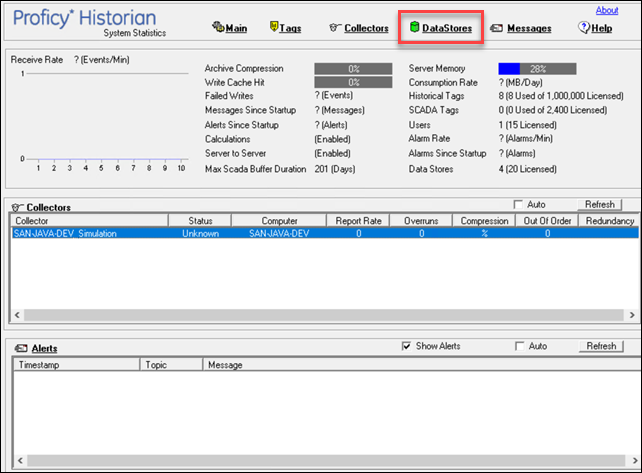The height and width of the screenshot is (473, 642).
Task: Select the SAN-JAVA-DEV_Simulation collector row
Action: pyautogui.click(x=324, y=233)
